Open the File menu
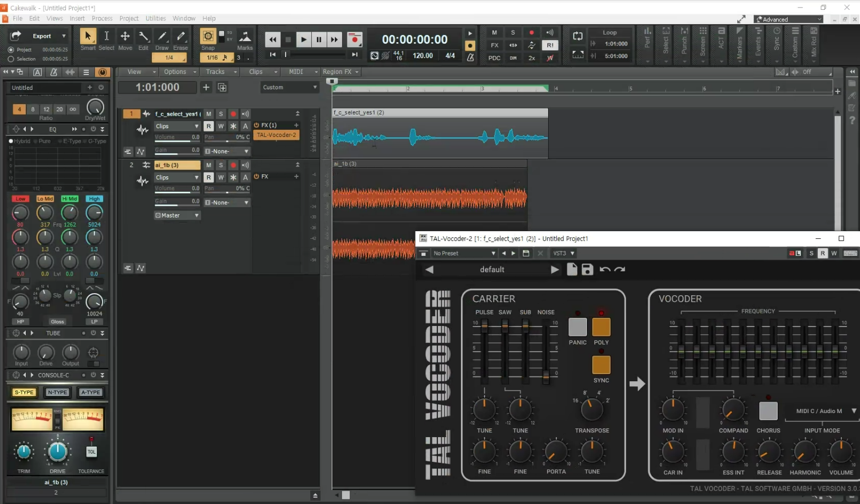The image size is (860, 504). tap(18, 19)
